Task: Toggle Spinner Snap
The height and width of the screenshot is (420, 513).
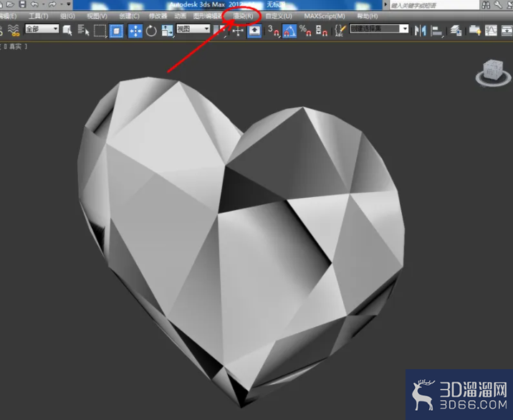Action: point(321,31)
